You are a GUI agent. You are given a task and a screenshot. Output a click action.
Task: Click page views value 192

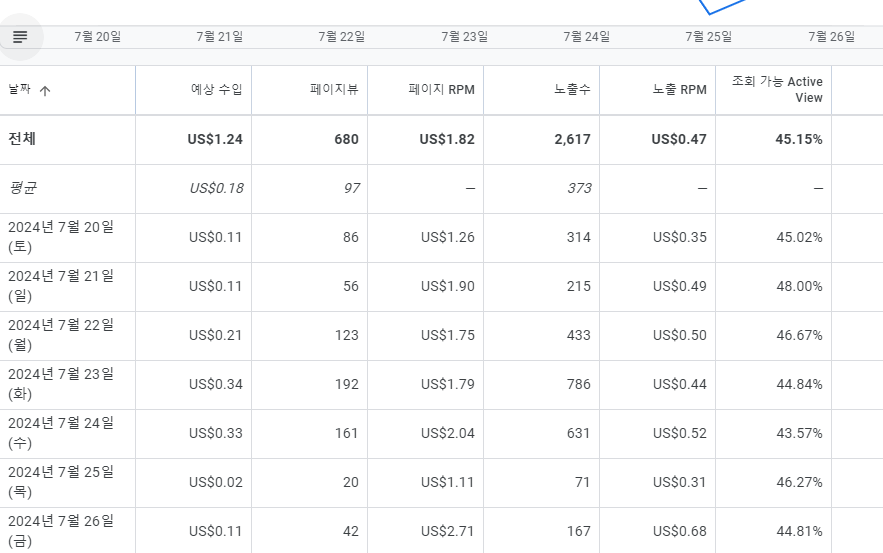coord(347,384)
